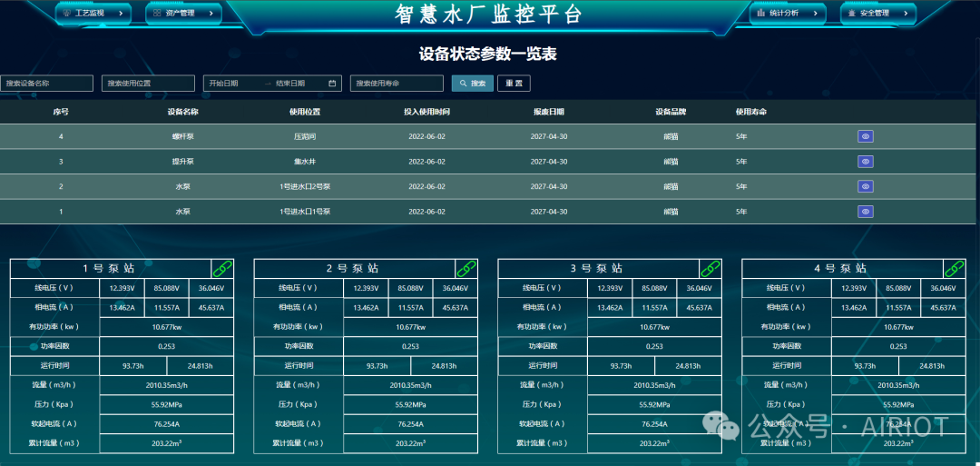Select 93.73h run time in 2号泵站
The width and height of the screenshot is (980, 466).
[x=377, y=366]
